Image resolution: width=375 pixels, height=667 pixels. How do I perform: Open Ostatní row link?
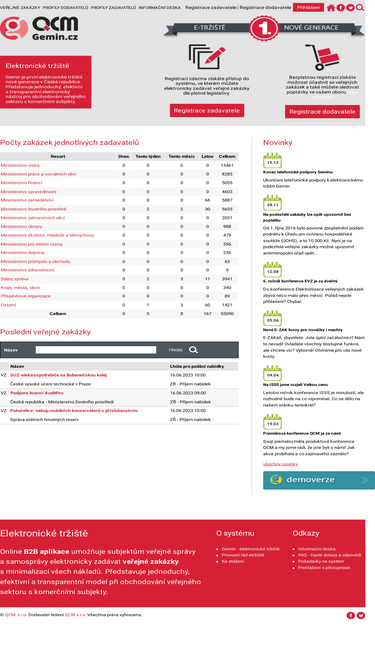[8, 305]
